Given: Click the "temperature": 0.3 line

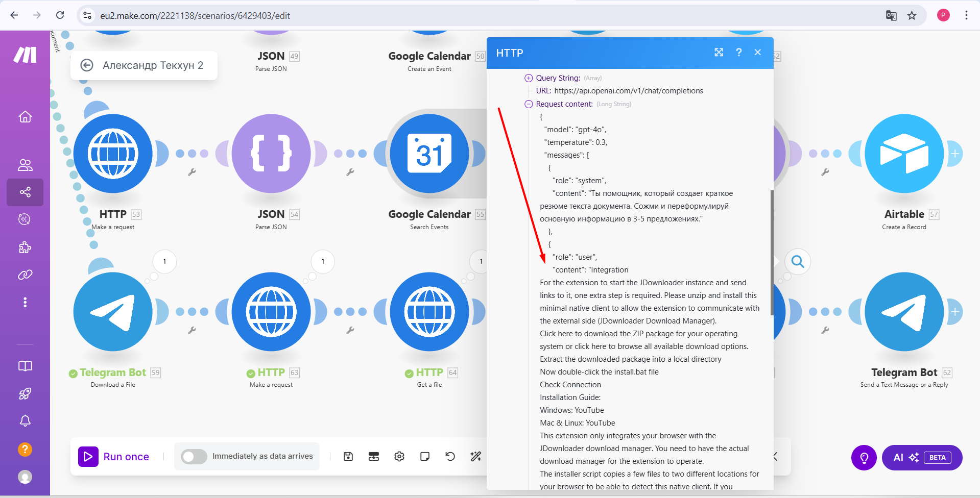Looking at the screenshot, I should [x=576, y=142].
